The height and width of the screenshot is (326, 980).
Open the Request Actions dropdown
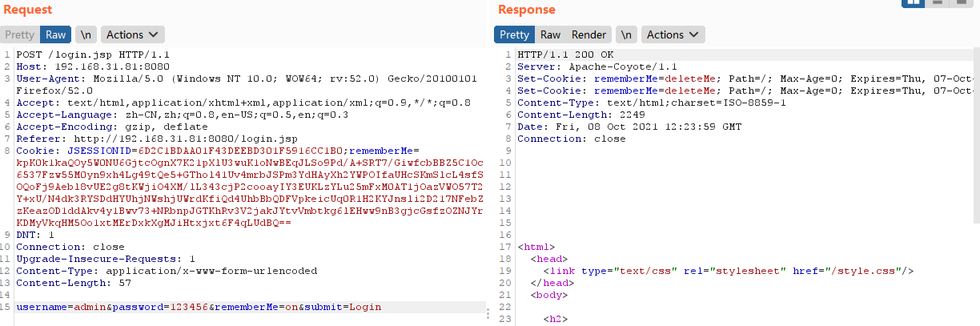point(132,34)
